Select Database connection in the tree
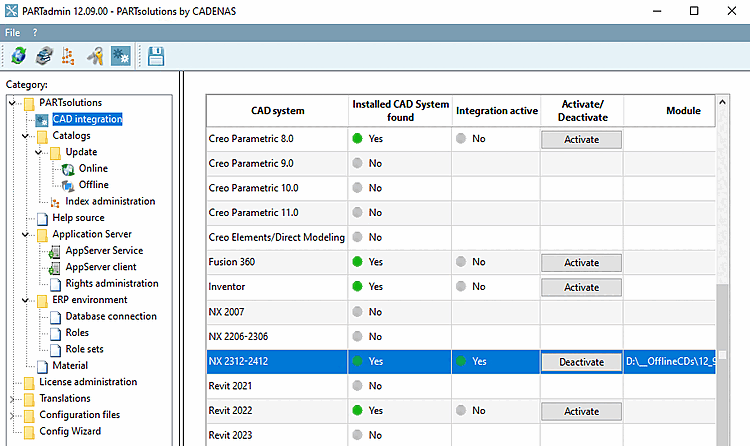 (111, 316)
